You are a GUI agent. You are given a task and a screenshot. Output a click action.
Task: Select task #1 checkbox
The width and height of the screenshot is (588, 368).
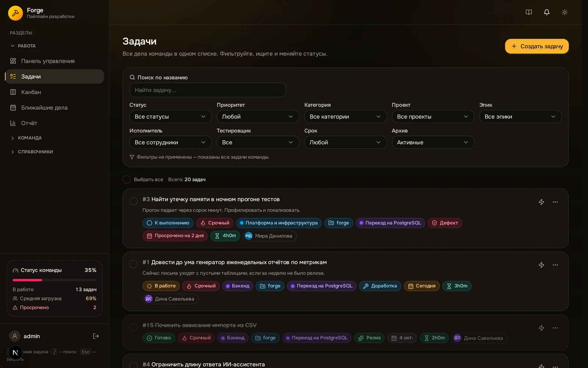[133, 264]
